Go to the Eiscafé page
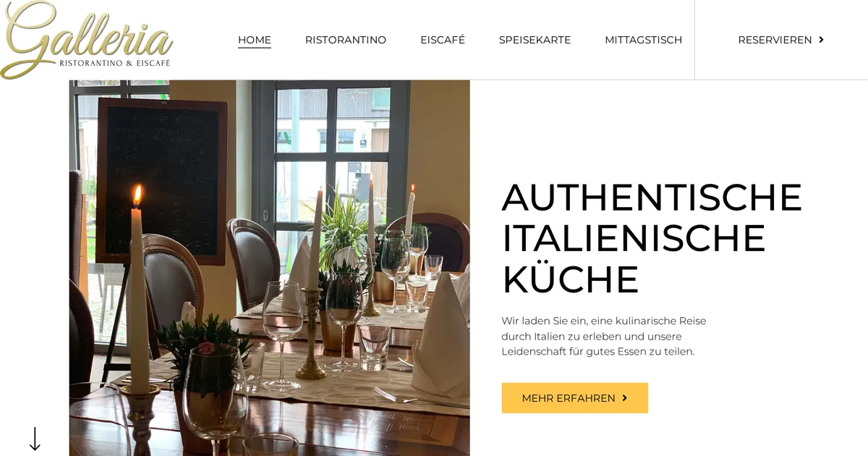The image size is (868, 456). pyautogui.click(x=443, y=40)
